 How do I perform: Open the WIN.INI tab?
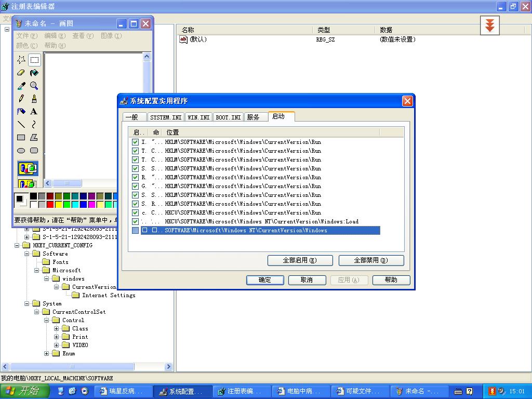click(x=198, y=117)
